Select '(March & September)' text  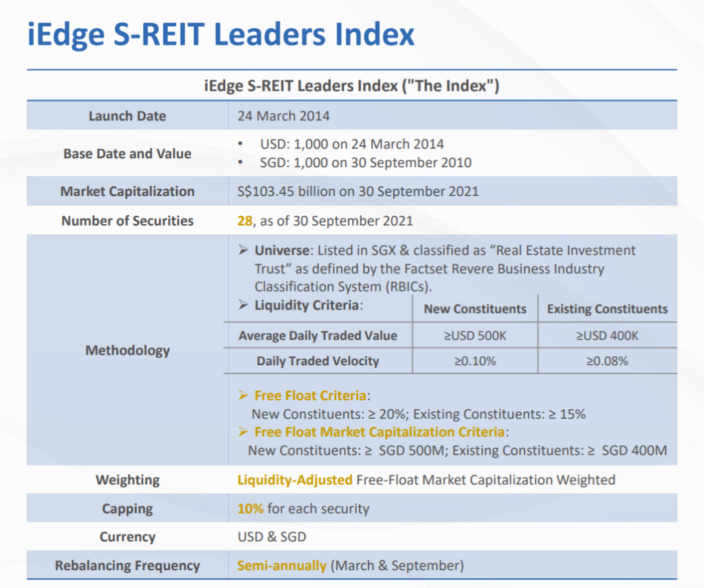[x=397, y=565]
